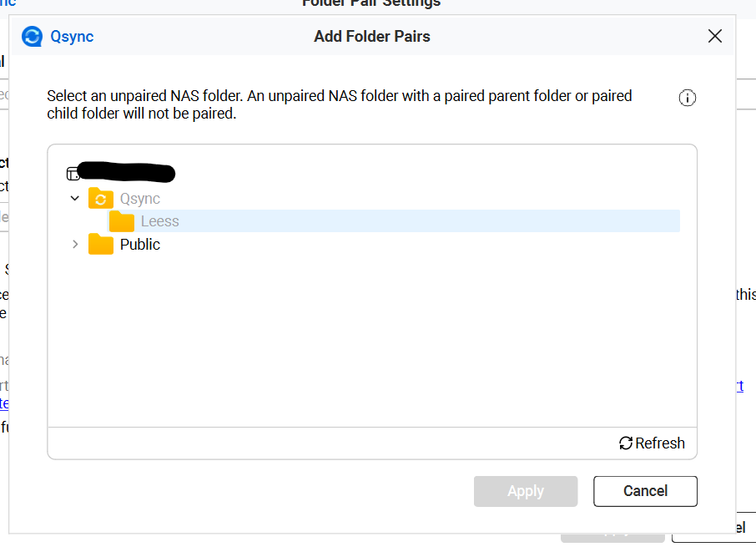Click the Refresh text label

coord(660,443)
